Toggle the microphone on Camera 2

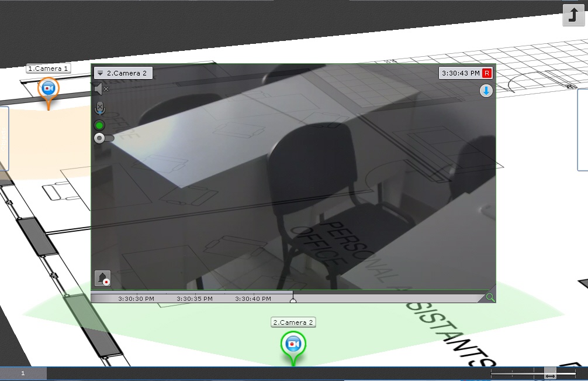click(x=100, y=108)
